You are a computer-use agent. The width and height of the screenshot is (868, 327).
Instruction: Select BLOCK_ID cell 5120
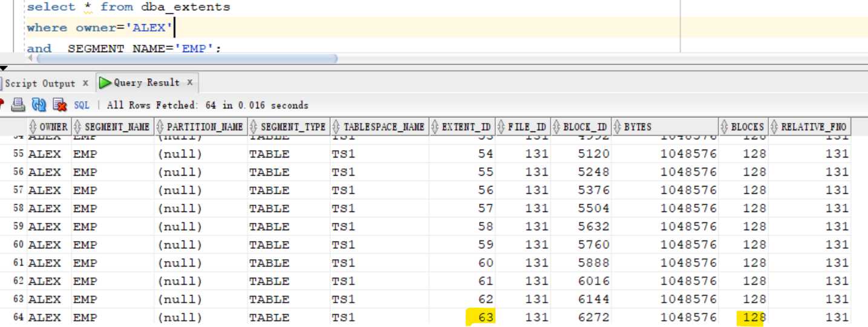tap(581, 154)
